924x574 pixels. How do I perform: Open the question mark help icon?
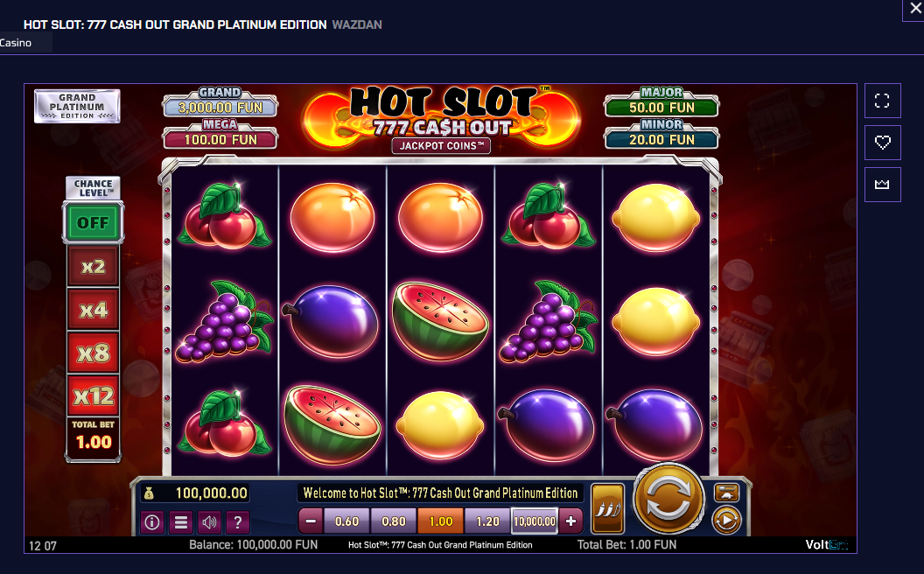coord(237,522)
